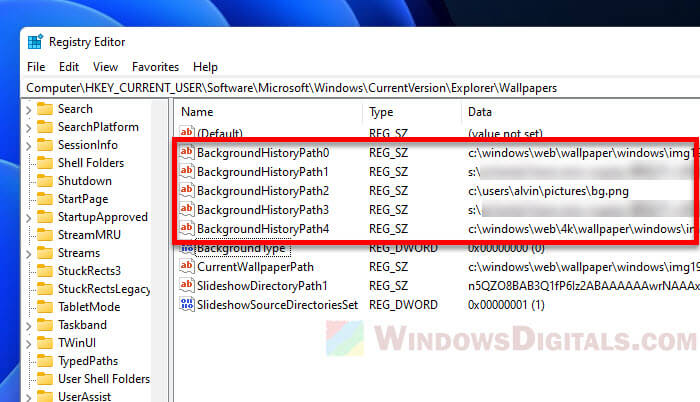Image resolution: width=700 pixels, height=402 pixels.
Task: Expand the TWinUI key
Action: click(x=29, y=344)
